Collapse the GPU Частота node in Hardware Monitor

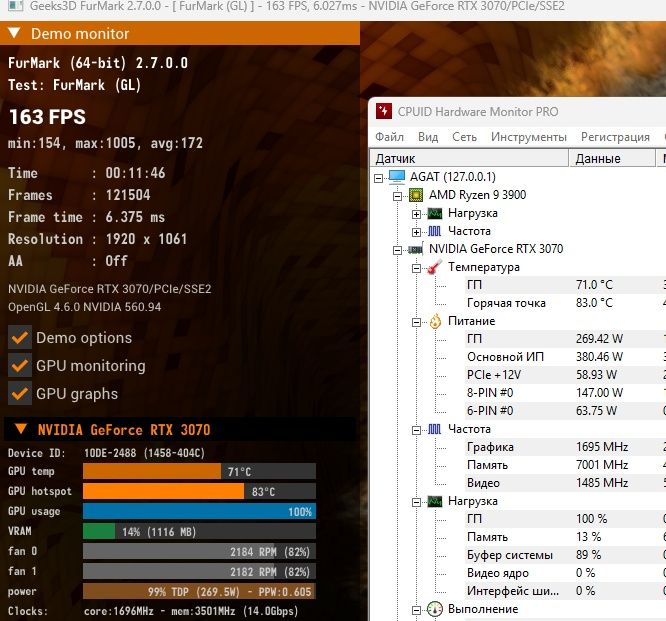tap(416, 430)
